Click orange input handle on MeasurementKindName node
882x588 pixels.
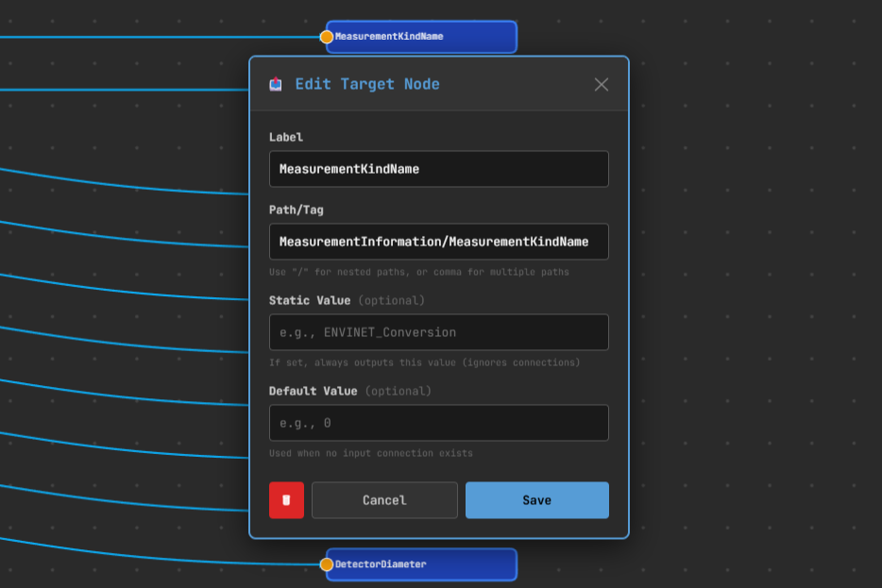327,37
